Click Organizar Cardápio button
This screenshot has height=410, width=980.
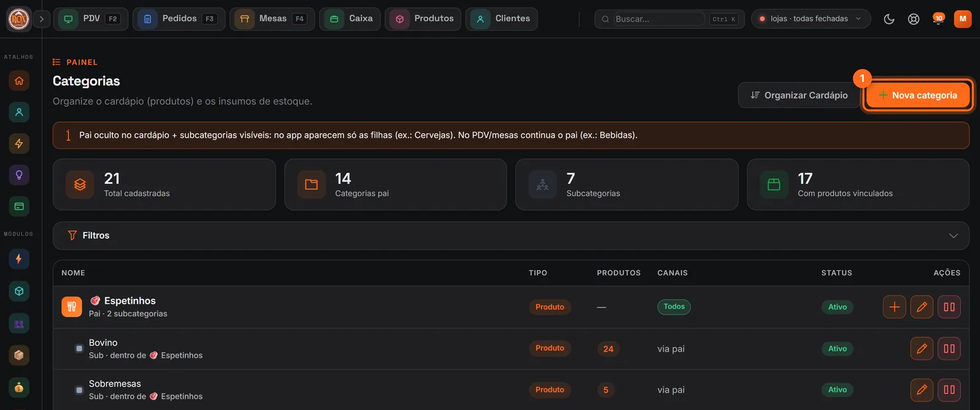799,95
